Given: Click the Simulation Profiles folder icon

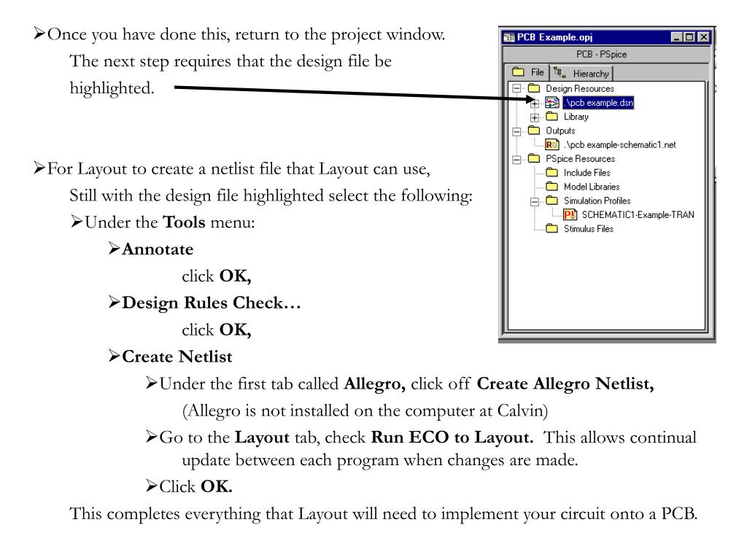Looking at the screenshot, I should coord(552,201).
